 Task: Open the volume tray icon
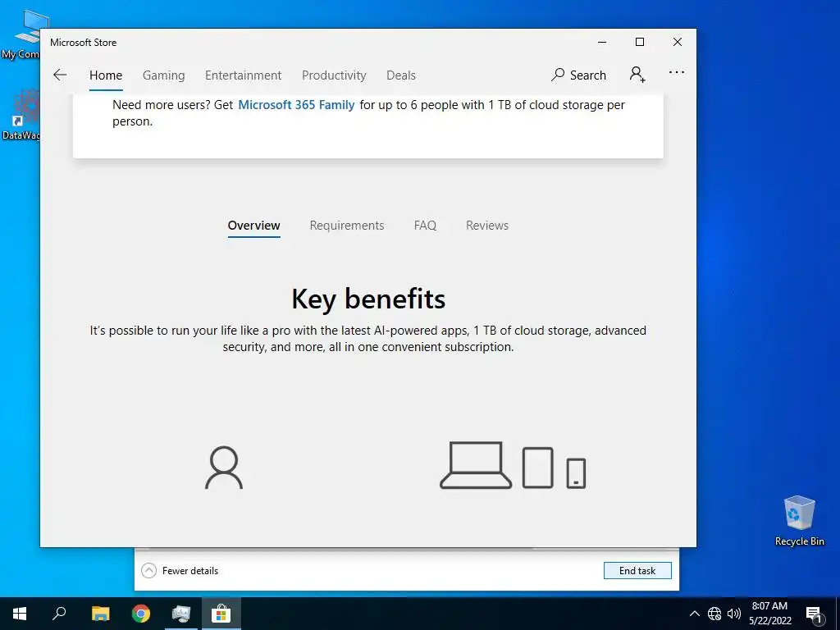(734, 614)
